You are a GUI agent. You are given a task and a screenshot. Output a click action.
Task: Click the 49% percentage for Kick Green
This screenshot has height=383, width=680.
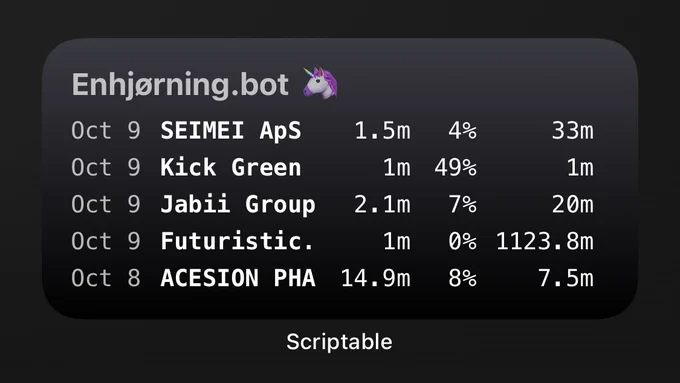click(455, 167)
